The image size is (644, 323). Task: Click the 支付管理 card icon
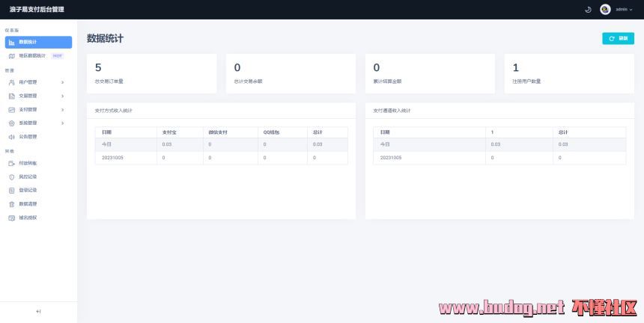[x=11, y=109]
